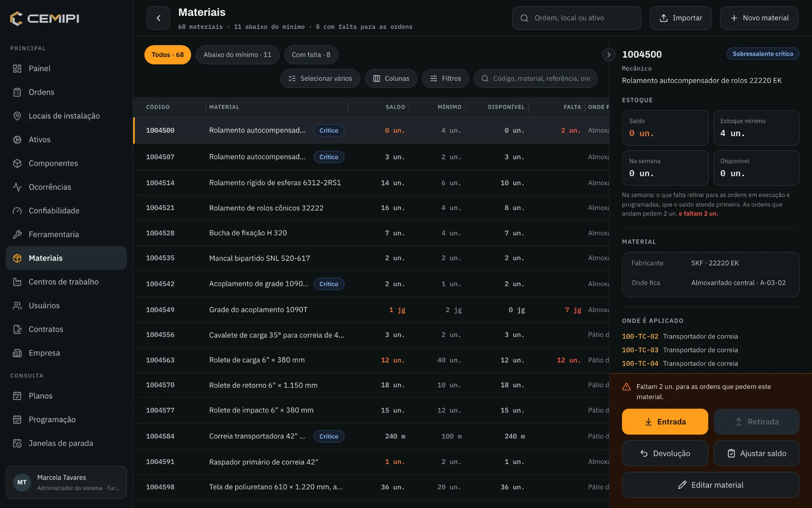This screenshot has width=812, height=508.
Task: Open the Componentes cube icon
Action: click(x=17, y=163)
